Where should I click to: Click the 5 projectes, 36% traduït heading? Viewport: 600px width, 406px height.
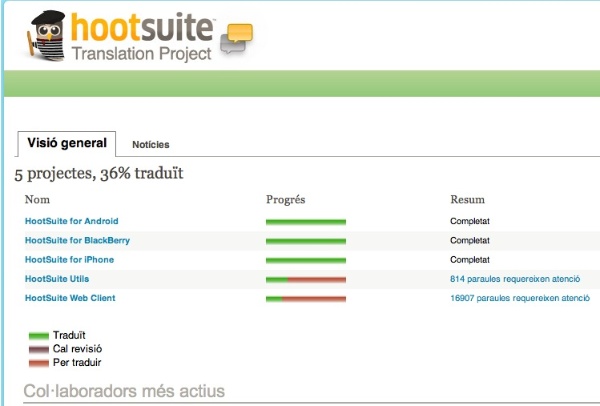pyautogui.click(x=99, y=174)
